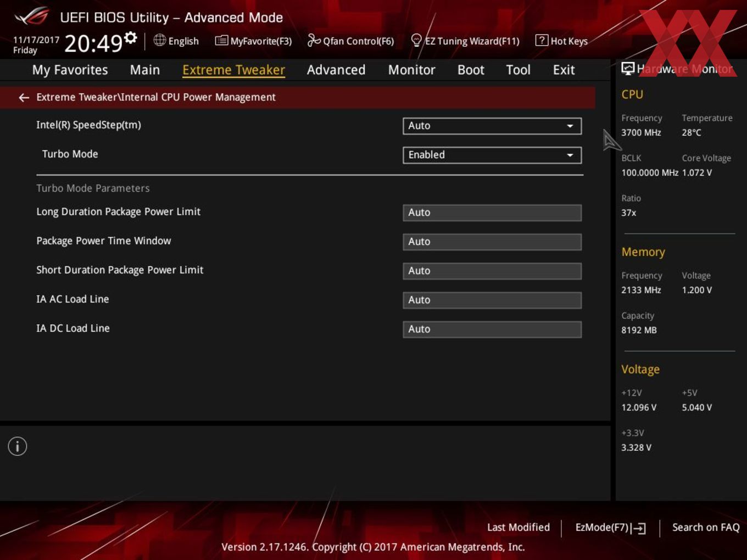Go to the Boot tab
This screenshot has height=560, width=747.
tap(471, 70)
